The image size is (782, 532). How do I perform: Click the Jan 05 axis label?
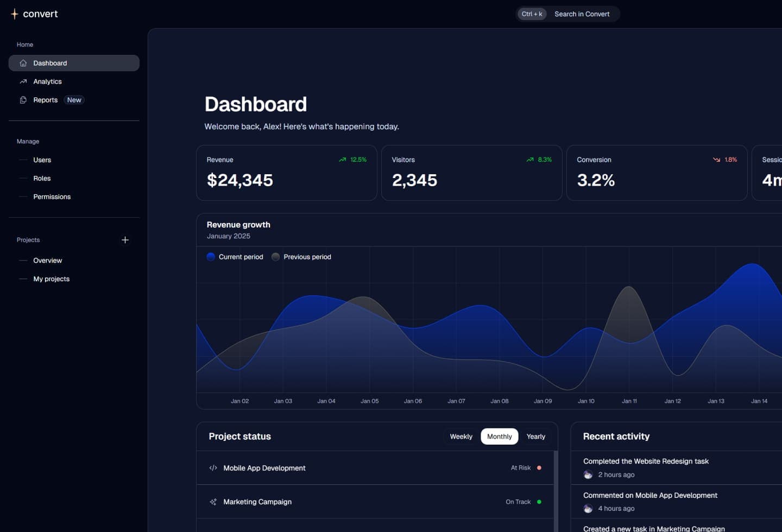370,401
